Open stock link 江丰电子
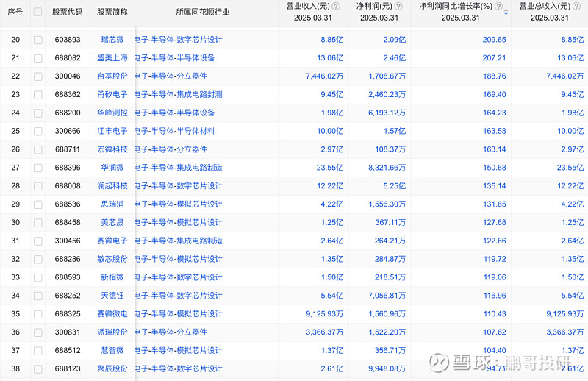Viewport: 588px width, 381px height. [x=112, y=131]
